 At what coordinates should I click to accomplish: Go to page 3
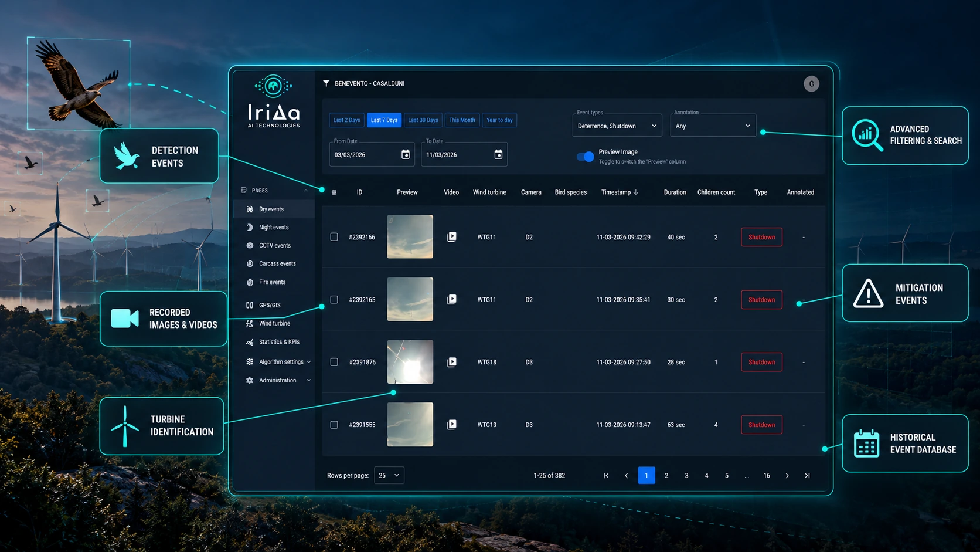click(x=686, y=476)
